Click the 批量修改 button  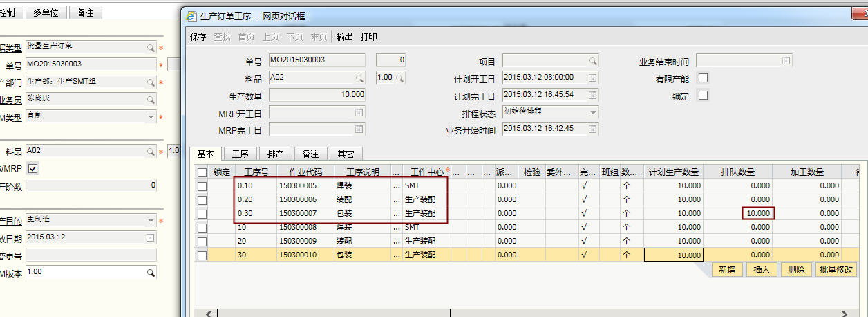click(836, 270)
